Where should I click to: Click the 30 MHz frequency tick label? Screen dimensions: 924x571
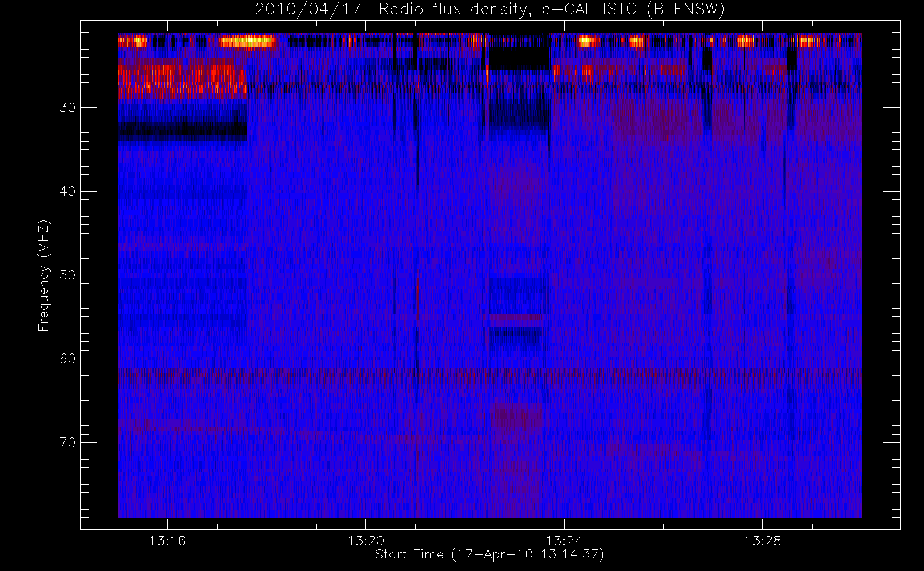point(67,108)
